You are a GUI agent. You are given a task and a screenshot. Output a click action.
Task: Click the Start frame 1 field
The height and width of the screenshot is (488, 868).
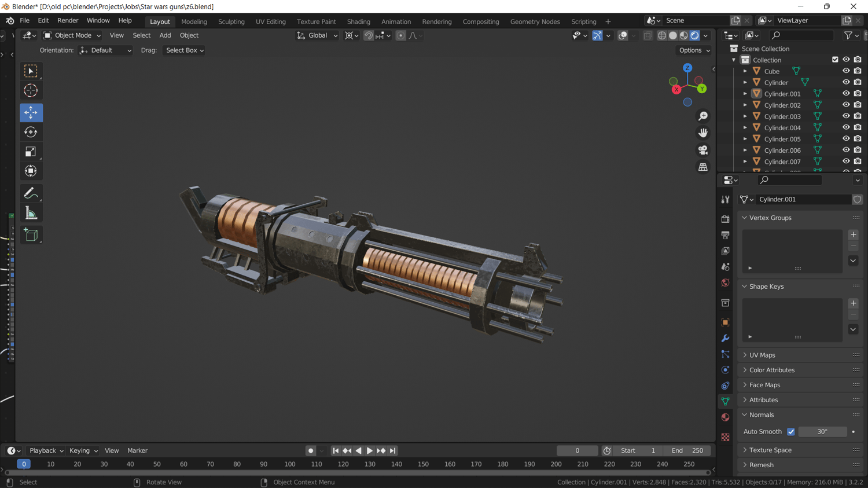point(638,451)
